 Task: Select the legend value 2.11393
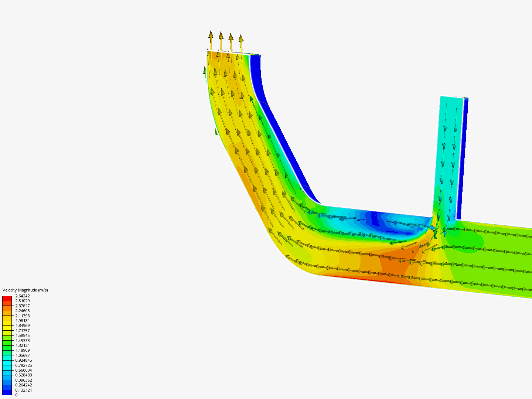coord(23,316)
